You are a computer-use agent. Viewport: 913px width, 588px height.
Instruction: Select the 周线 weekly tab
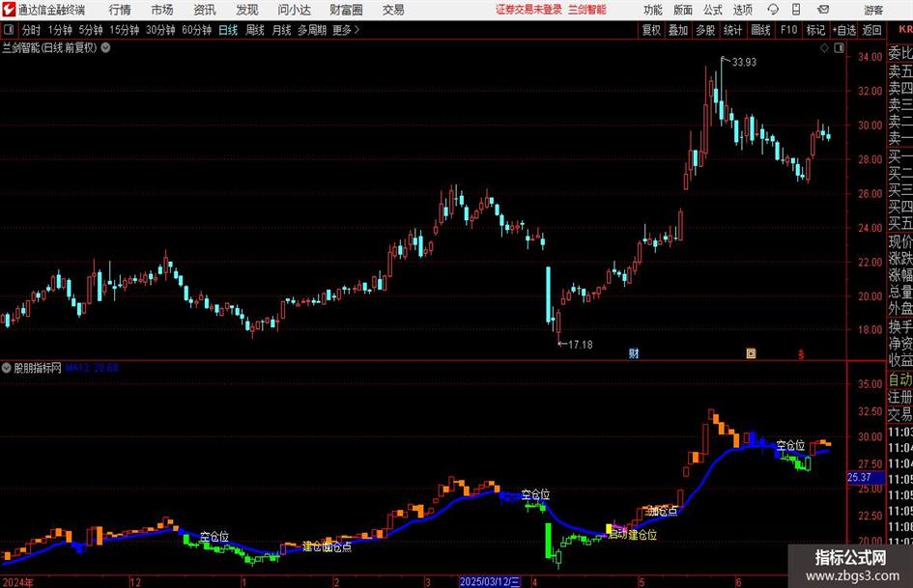(255, 30)
